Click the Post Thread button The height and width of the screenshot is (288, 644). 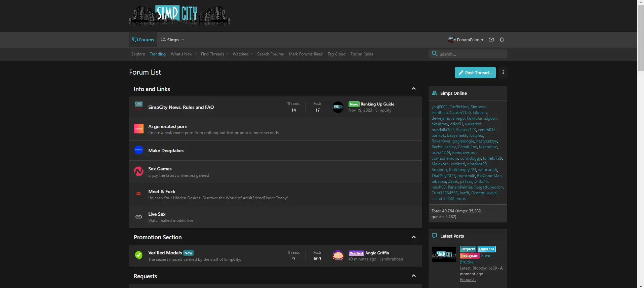pyautogui.click(x=475, y=73)
